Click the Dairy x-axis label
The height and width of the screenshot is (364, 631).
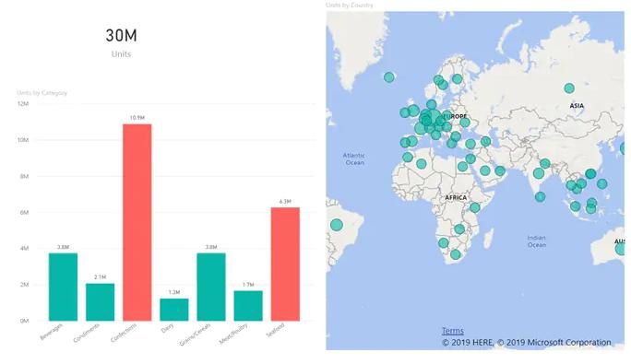(167, 328)
